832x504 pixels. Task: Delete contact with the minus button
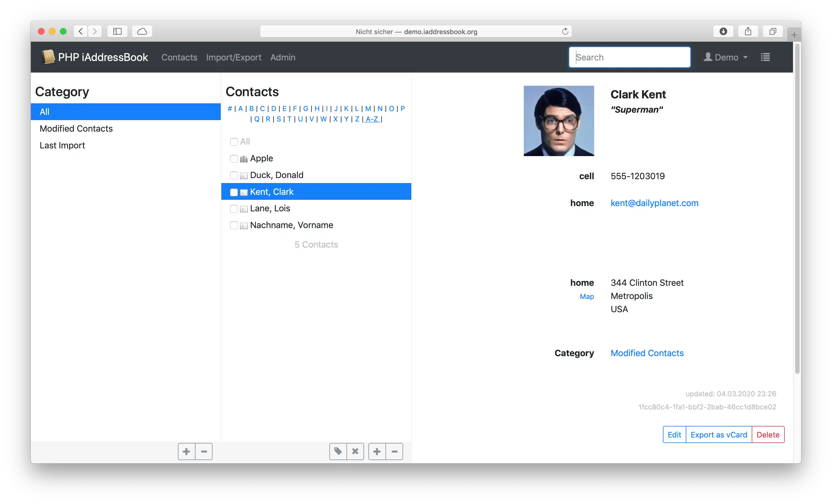pyautogui.click(x=394, y=451)
